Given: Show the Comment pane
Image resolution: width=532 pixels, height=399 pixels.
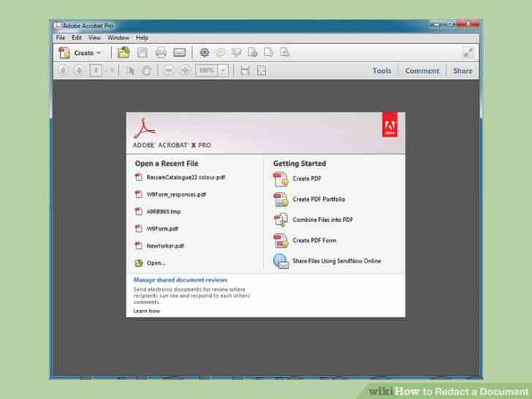Looking at the screenshot, I should coord(422,71).
